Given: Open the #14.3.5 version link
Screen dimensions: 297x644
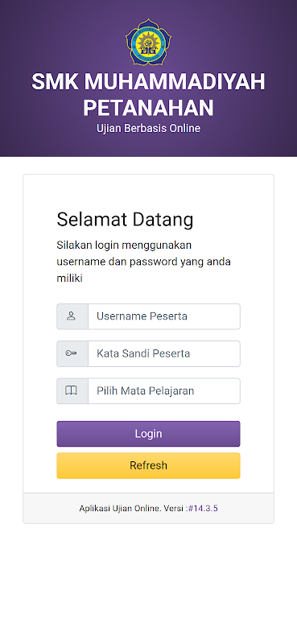Looking at the screenshot, I should click(203, 509).
